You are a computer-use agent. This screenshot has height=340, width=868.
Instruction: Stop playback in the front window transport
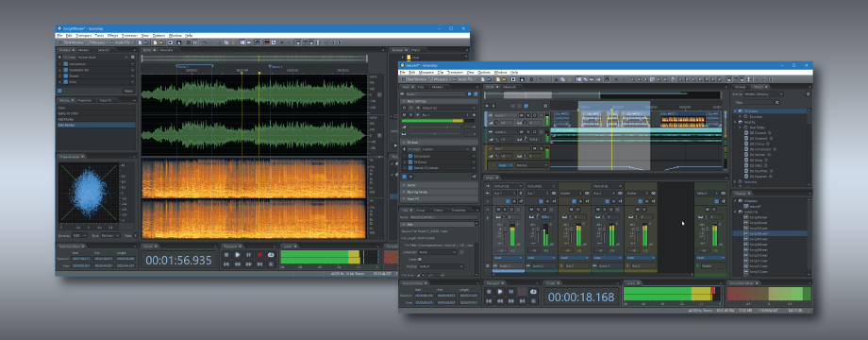tap(489, 291)
